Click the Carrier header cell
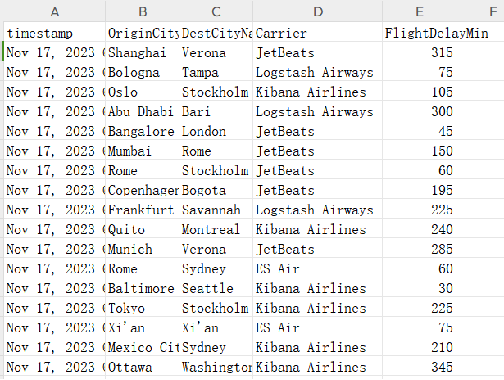 click(318, 33)
